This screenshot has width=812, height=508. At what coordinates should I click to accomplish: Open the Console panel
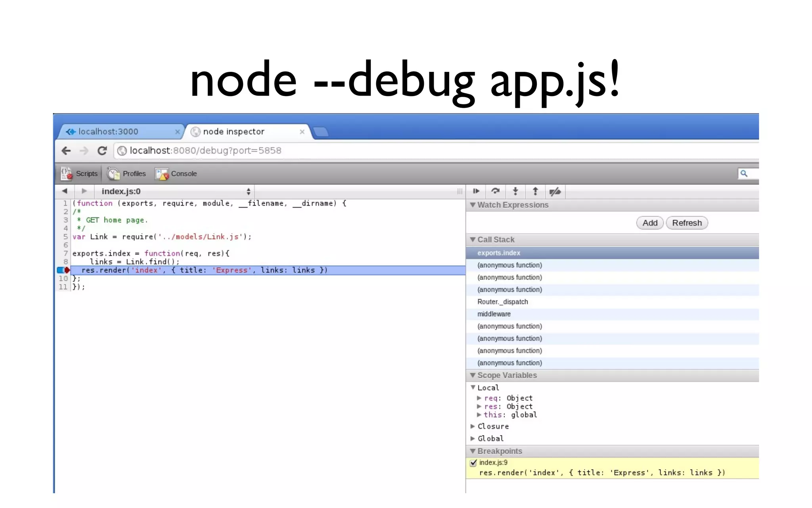[176, 174]
